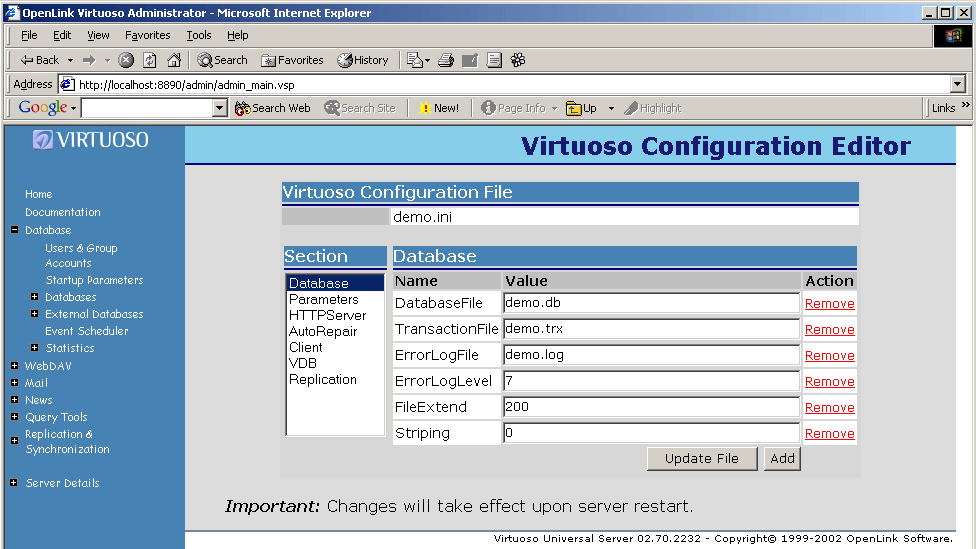Open the Tools menu
Screen dimensions: 976x549
199,35
